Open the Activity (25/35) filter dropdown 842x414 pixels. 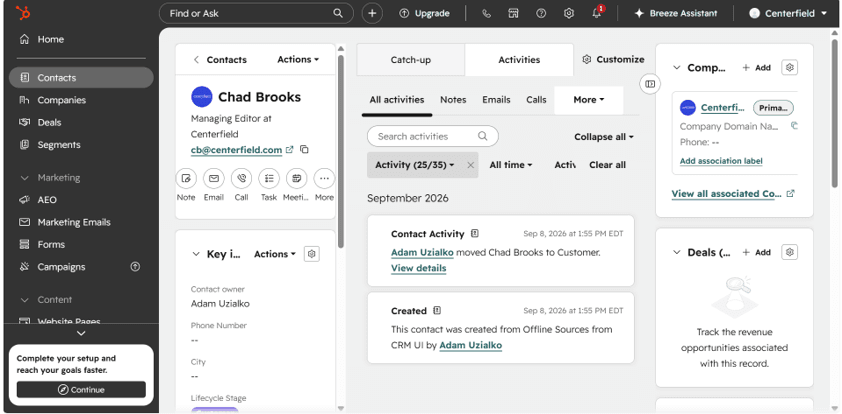click(415, 165)
